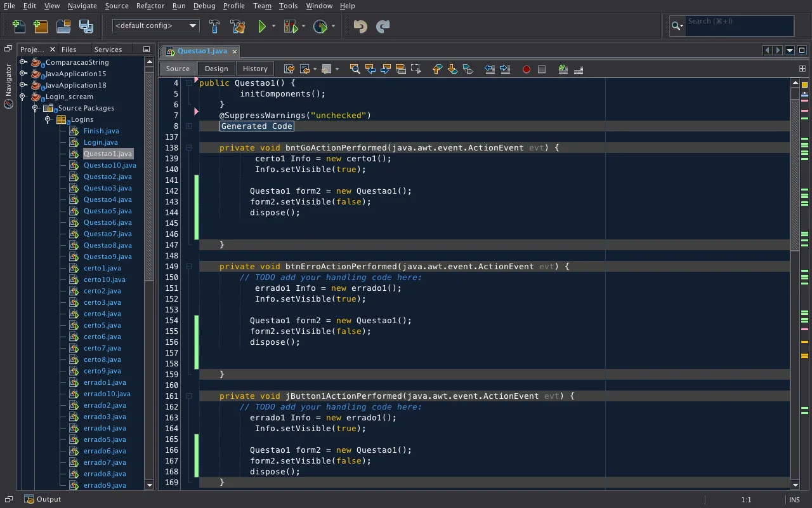Viewport: 812px width, 508px height.
Task: Click the Undo arrow icon
Action: [360, 26]
